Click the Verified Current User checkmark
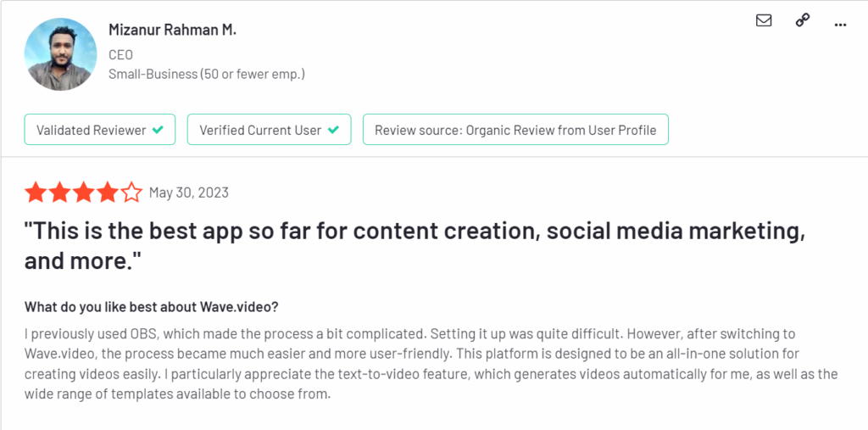The image size is (868, 430). 333,131
